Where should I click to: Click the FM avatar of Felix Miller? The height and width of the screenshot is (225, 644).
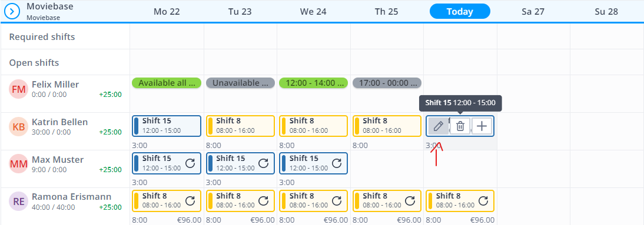pos(18,89)
